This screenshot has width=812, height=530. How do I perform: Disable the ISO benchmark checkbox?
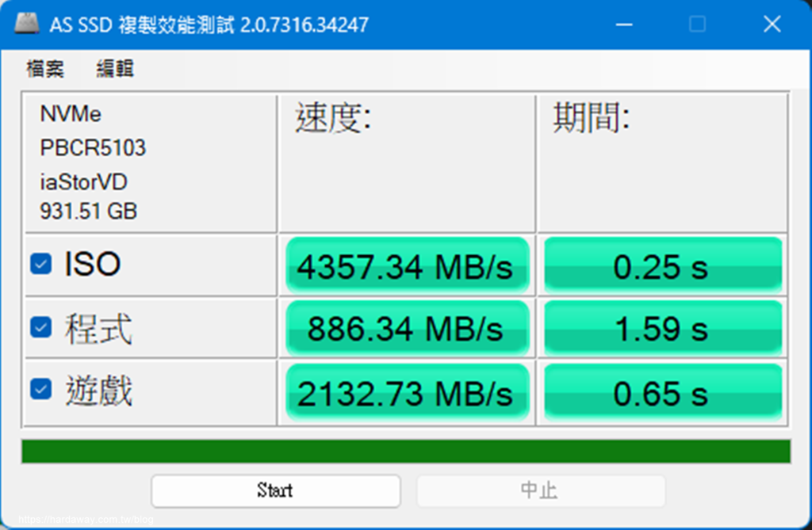tap(40, 264)
